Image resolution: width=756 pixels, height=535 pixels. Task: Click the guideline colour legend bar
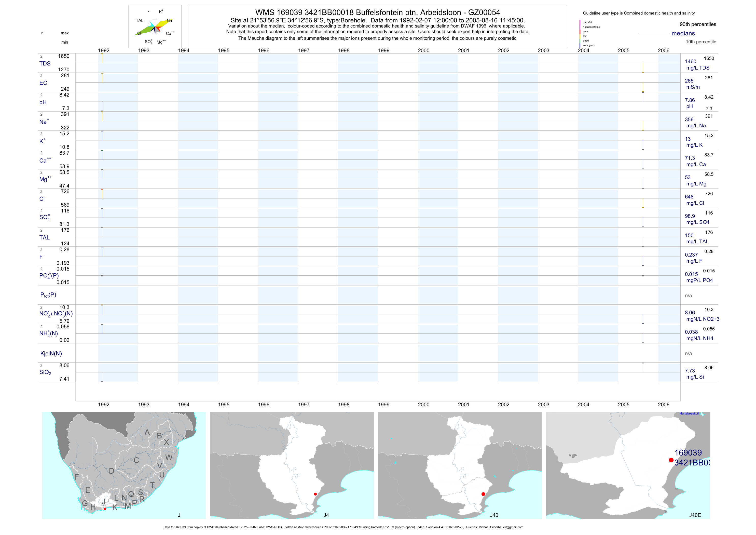[x=580, y=34]
